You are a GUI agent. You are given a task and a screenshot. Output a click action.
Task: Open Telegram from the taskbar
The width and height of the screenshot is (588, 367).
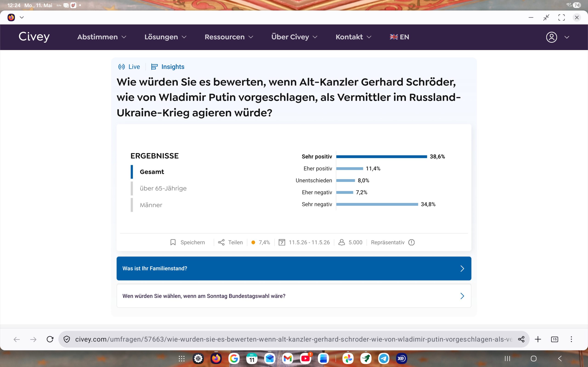(384, 359)
